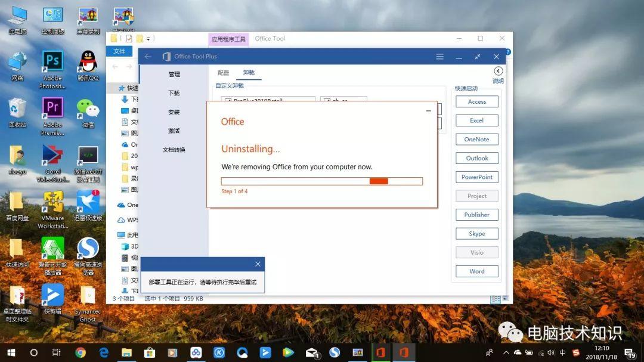This screenshot has width=644, height=362.
Task: Open the 安装 sidebar section
Action: click(174, 112)
